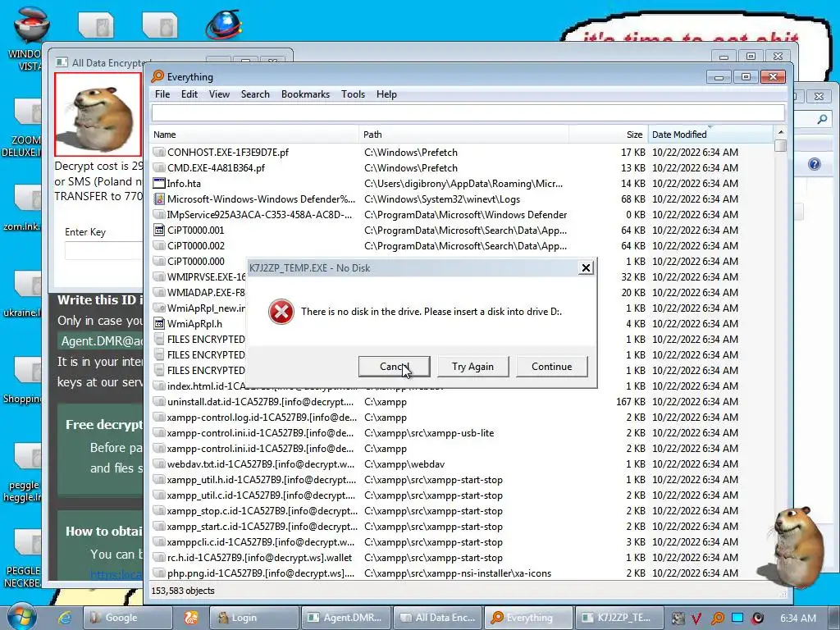Click Cancel in the No Disk dialog
Viewport: 840px width, 630px height.
coord(394,367)
